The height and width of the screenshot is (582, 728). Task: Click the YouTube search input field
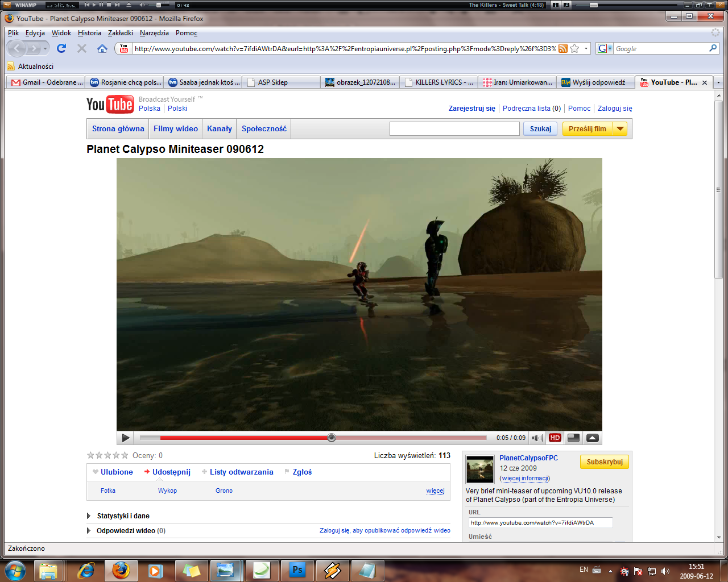(x=454, y=129)
